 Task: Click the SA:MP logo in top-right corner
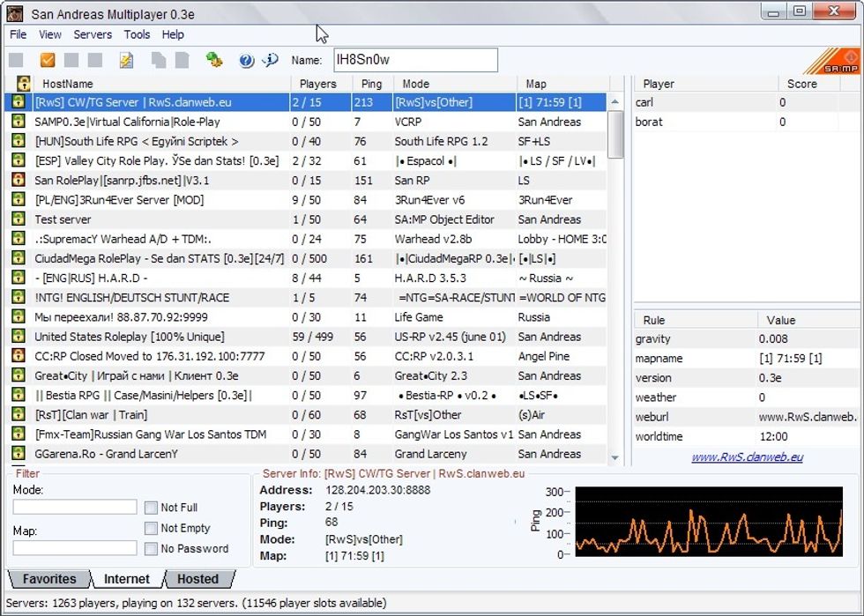tap(839, 61)
